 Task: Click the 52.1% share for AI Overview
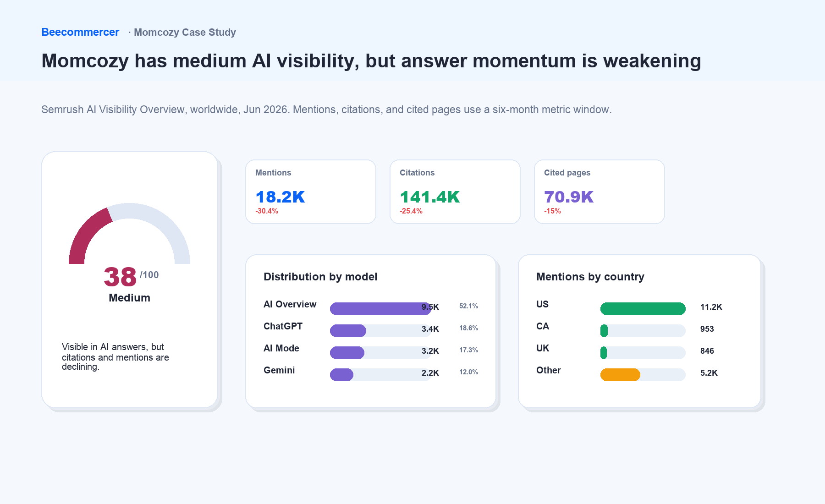tap(468, 306)
